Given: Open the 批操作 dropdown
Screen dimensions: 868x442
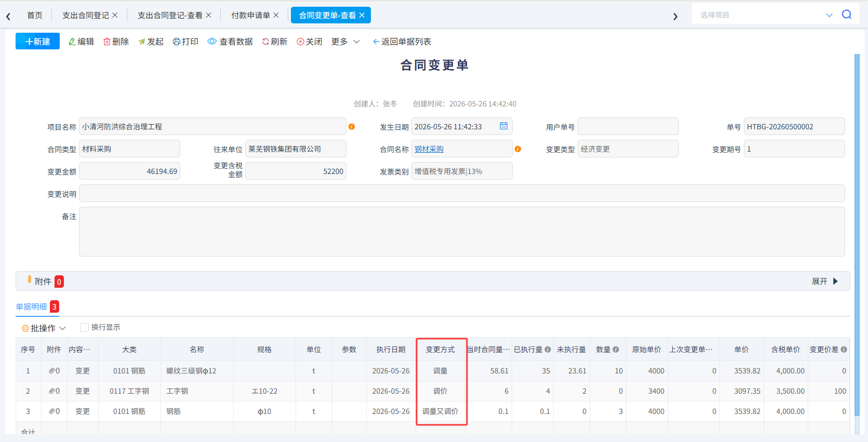Looking at the screenshot, I should point(44,328).
